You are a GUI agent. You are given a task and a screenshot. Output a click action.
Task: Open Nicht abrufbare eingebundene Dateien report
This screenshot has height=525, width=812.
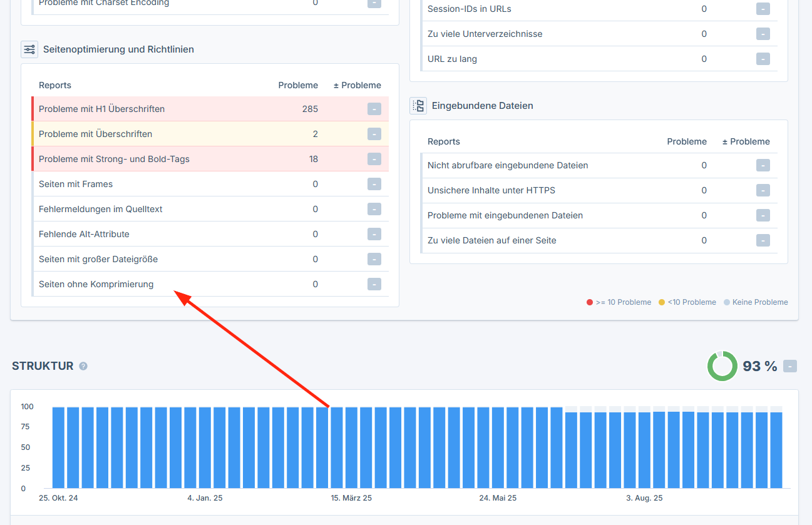(x=507, y=165)
